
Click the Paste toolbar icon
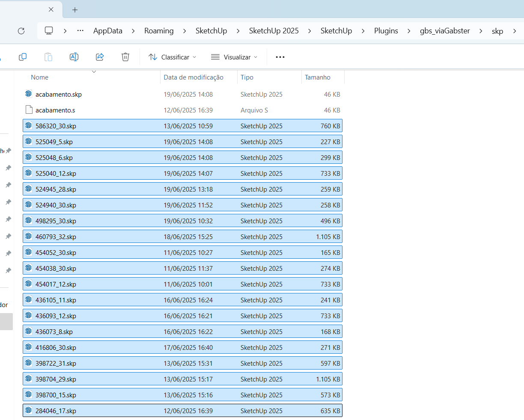[x=48, y=57]
